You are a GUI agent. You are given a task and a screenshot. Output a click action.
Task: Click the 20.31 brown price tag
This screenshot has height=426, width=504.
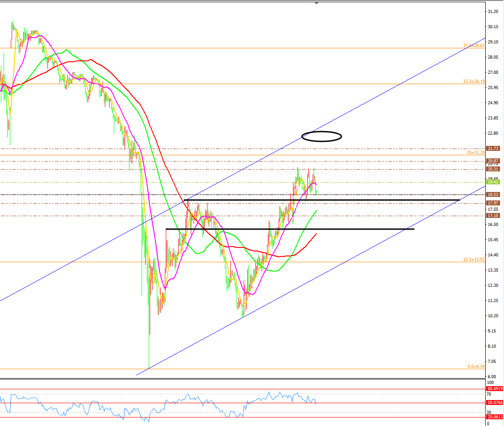click(493, 169)
